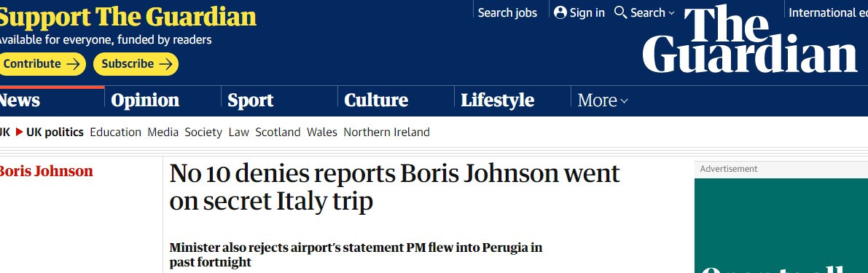Click the Boris Johnson topic tag
This screenshot has width=868, height=273.
[x=45, y=171]
